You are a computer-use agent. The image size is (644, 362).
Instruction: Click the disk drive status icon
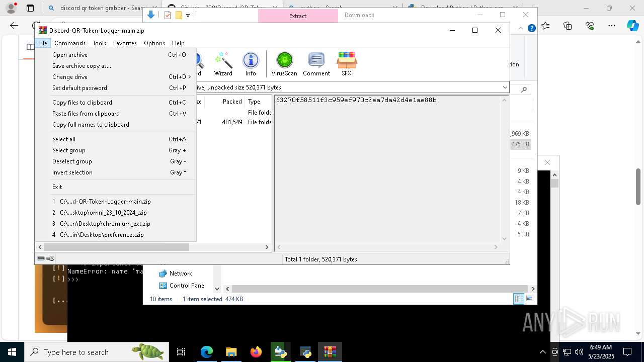[41, 258]
